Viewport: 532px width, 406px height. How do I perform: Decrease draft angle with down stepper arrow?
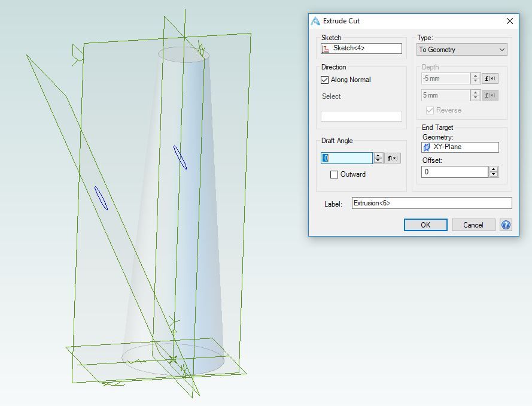point(378,160)
